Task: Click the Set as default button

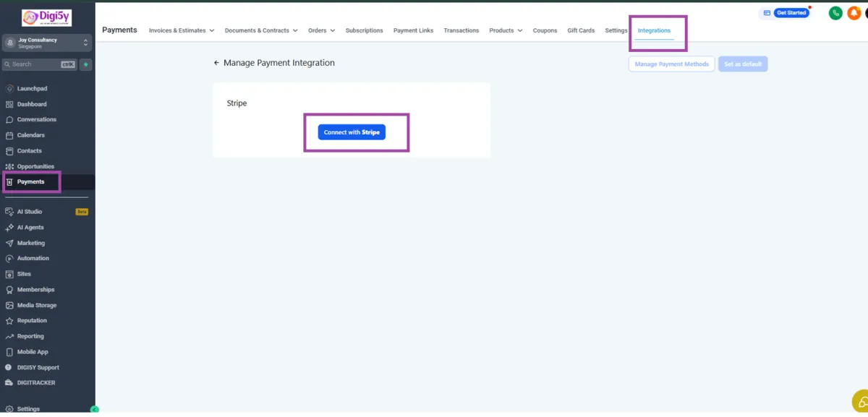Action: pyautogui.click(x=743, y=64)
